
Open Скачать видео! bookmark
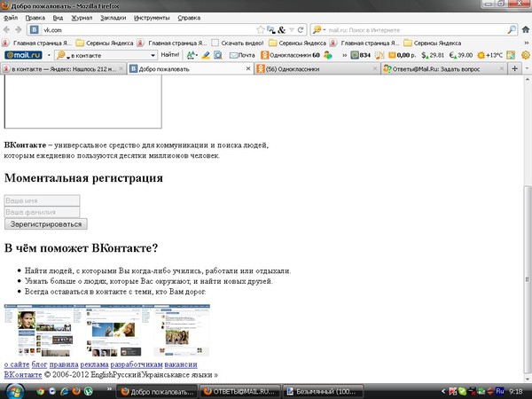tap(238, 43)
